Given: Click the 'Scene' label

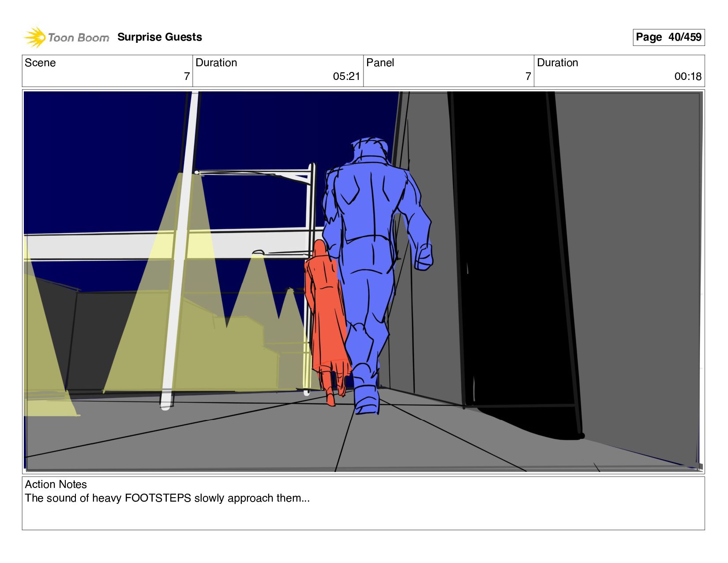Looking at the screenshot, I should (40, 63).
